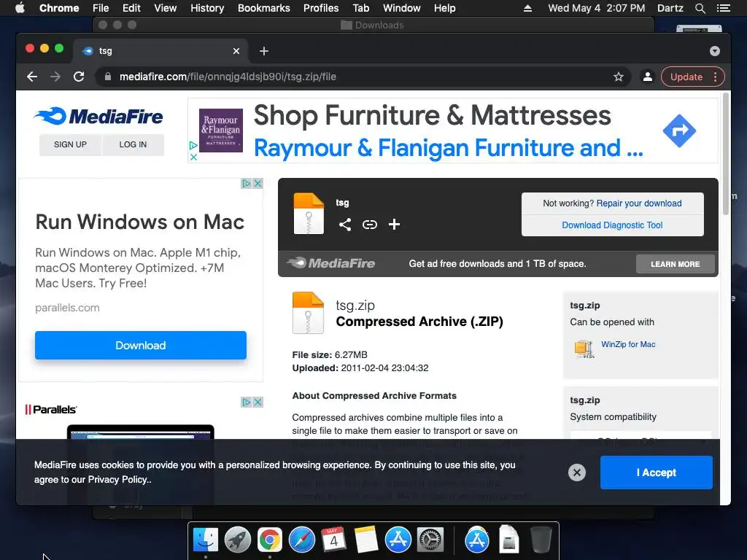Accept cookies with I Accept
747x560 pixels.
(x=657, y=472)
